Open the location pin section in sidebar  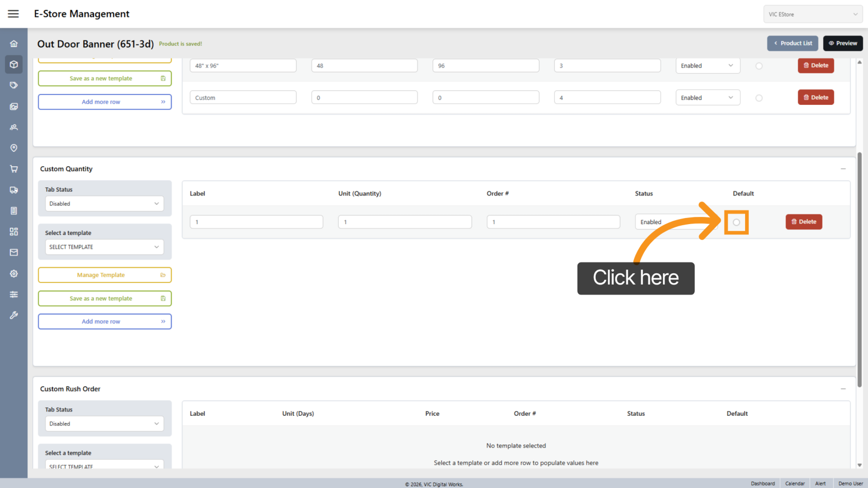coord(14,148)
